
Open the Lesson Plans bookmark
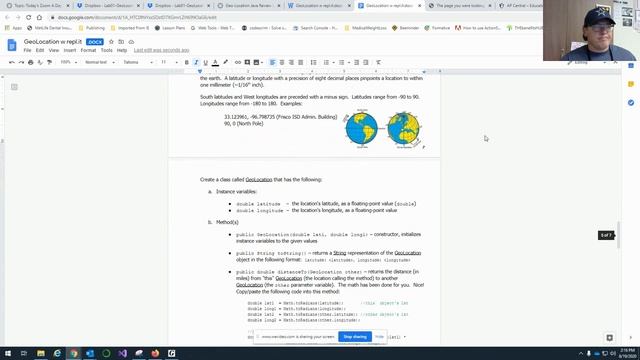pyautogui.click(x=169, y=28)
